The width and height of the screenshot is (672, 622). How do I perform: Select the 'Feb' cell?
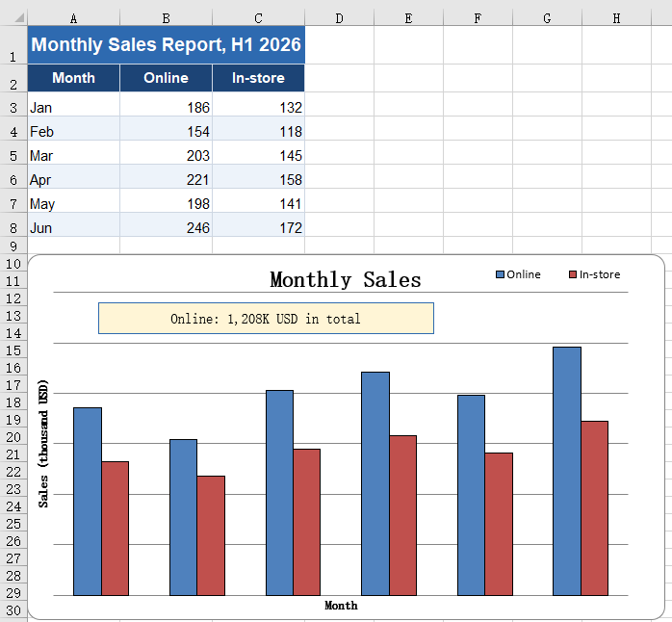tap(74, 128)
